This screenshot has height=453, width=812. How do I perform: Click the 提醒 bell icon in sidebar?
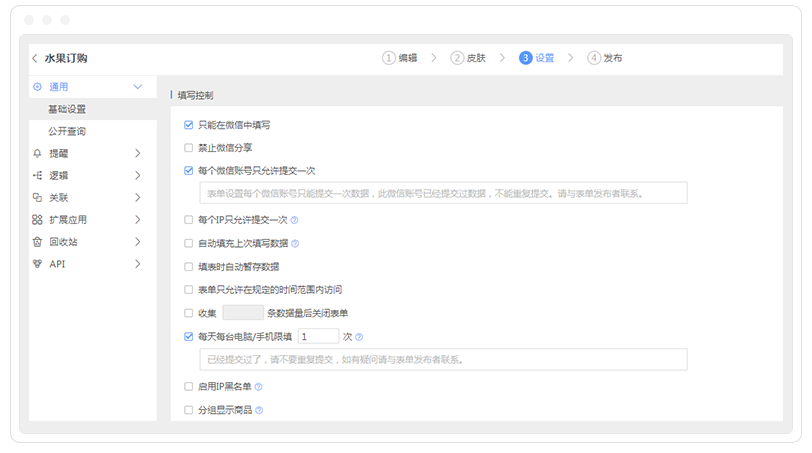tap(37, 153)
